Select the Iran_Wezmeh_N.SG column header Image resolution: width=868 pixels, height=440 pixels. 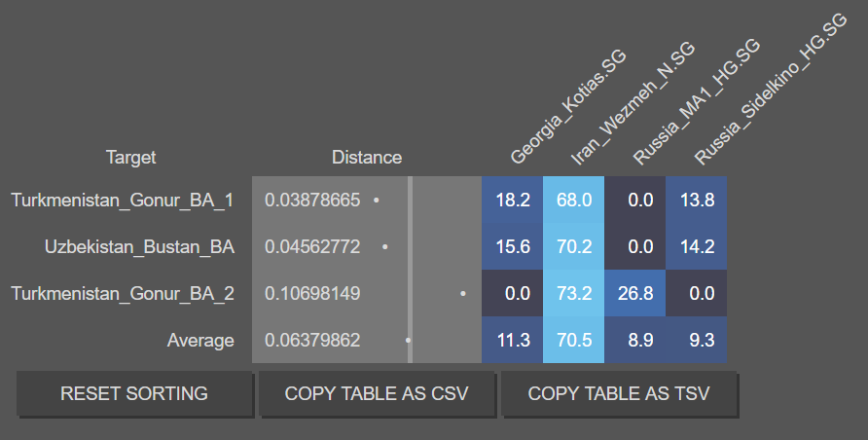tap(633, 103)
